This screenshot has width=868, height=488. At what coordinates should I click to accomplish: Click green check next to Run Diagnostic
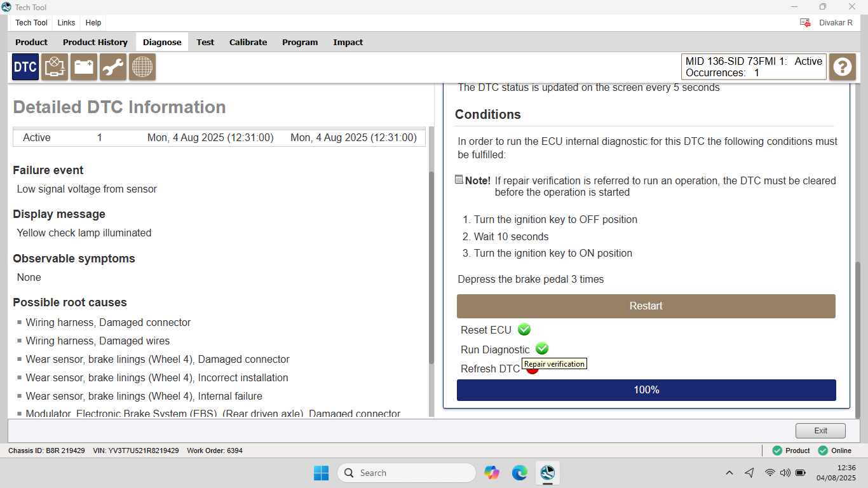click(x=541, y=349)
